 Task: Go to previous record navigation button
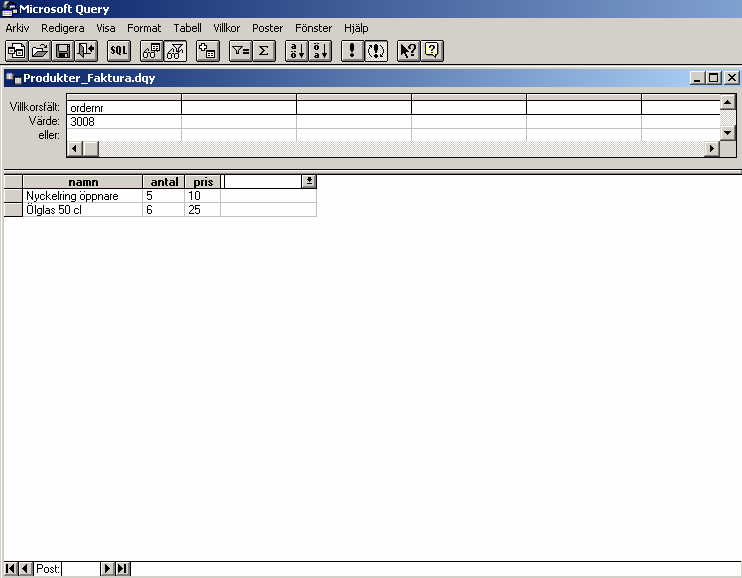coord(26,569)
